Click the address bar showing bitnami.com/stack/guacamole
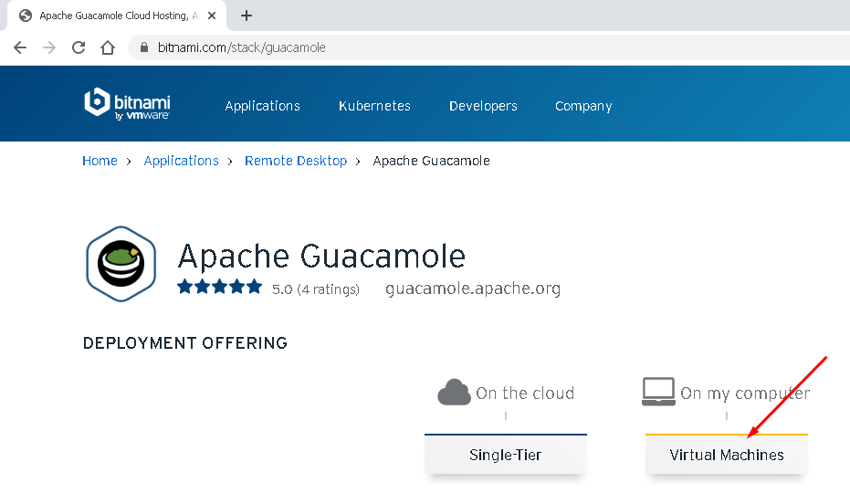The width and height of the screenshot is (850, 504). tap(488, 47)
